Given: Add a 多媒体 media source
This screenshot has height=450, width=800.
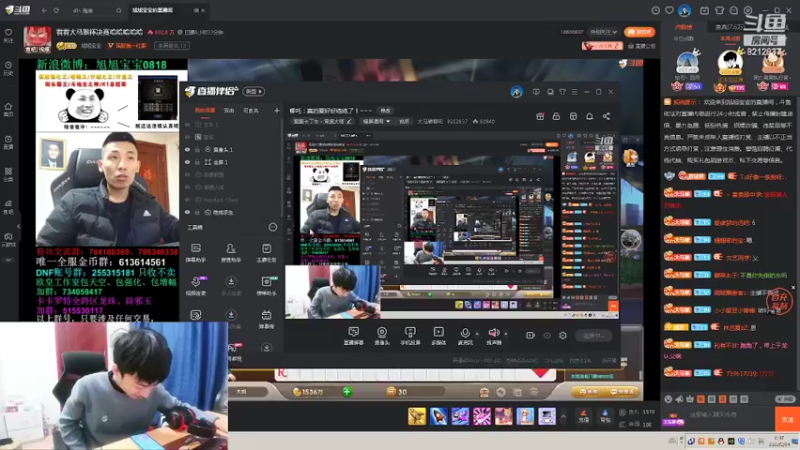Looking at the screenshot, I should tap(438, 336).
